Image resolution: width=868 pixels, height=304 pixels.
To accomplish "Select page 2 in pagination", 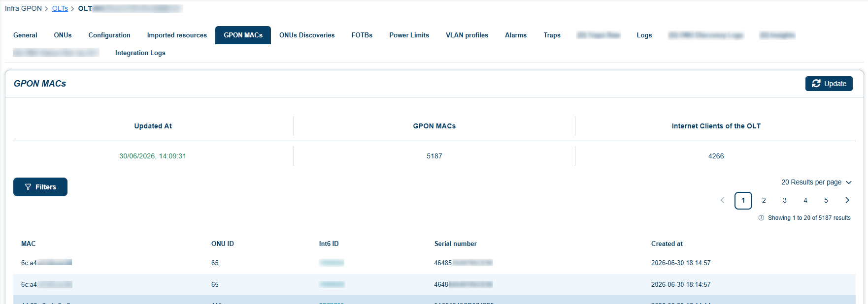I will click(x=764, y=200).
